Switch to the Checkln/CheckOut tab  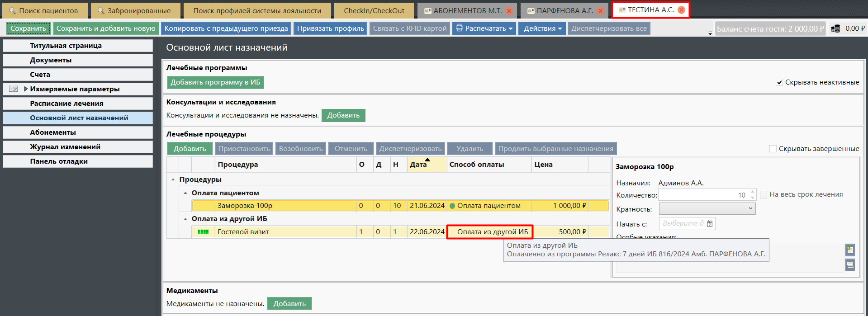(374, 11)
